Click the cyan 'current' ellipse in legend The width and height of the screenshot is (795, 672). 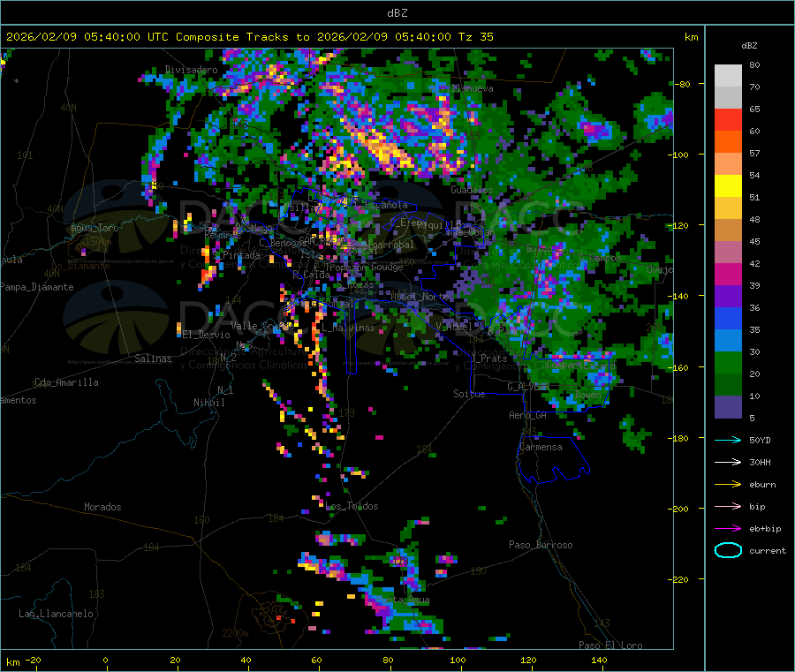728,550
